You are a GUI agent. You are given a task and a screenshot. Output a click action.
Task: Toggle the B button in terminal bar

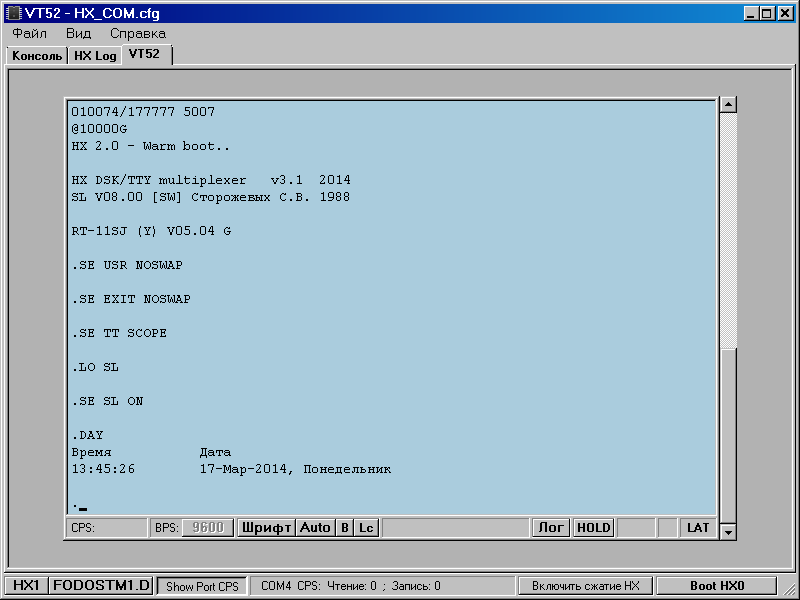pyautogui.click(x=345, y=527)
